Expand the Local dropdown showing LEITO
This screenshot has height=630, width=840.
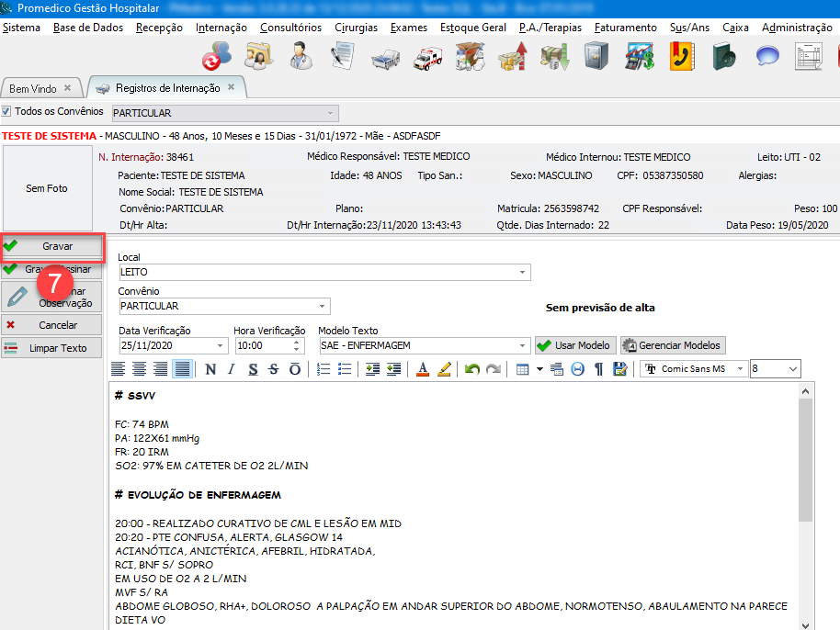523,273
